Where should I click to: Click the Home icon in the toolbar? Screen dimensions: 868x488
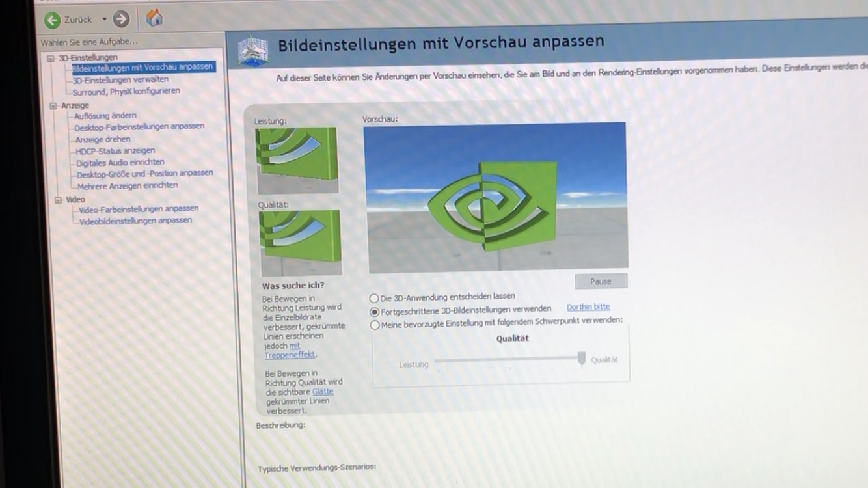[154, 18]
